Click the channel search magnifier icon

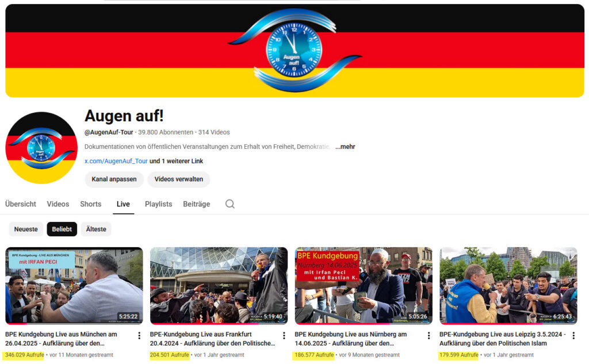click(x=230, y=204)
